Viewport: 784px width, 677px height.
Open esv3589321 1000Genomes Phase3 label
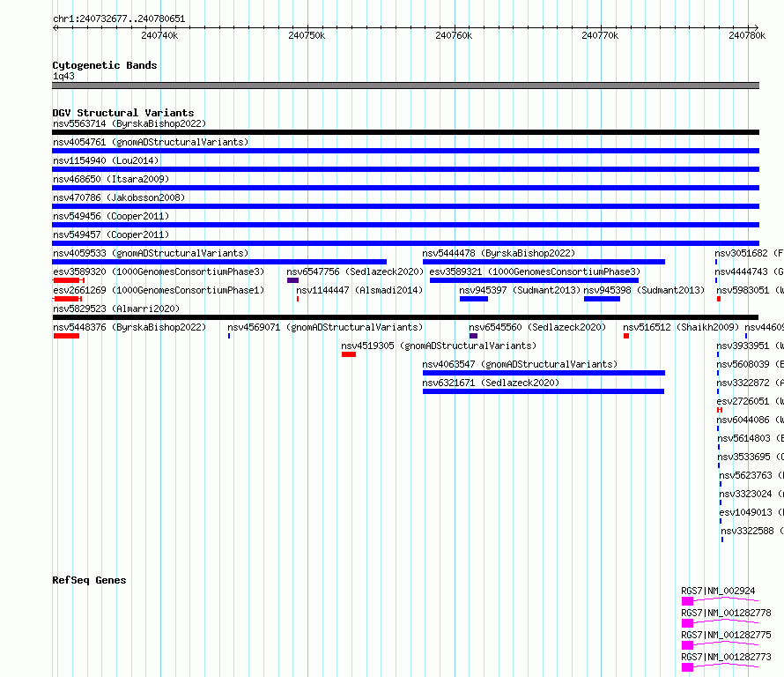click(x=535, y=272)
